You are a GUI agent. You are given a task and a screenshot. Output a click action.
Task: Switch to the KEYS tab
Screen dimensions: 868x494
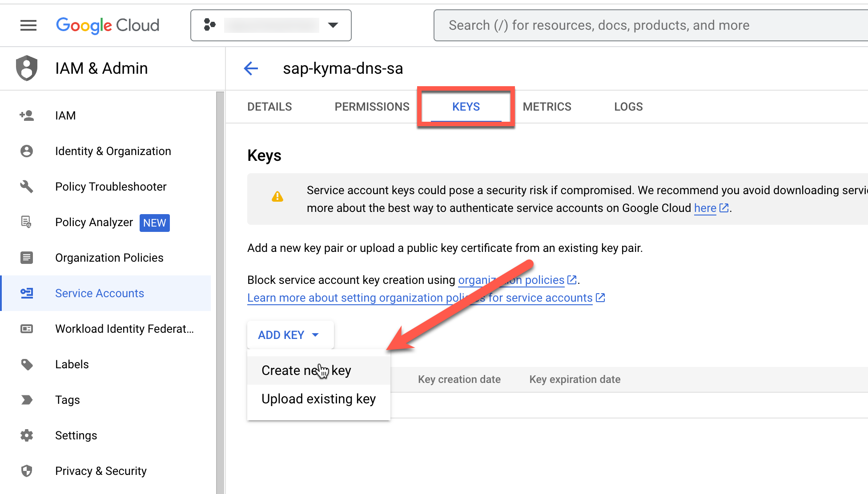[466, 107]
